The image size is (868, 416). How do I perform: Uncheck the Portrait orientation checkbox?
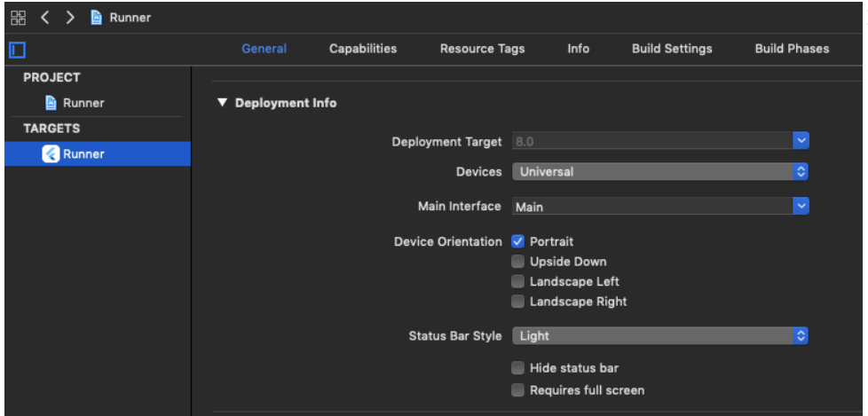point(518,241)
